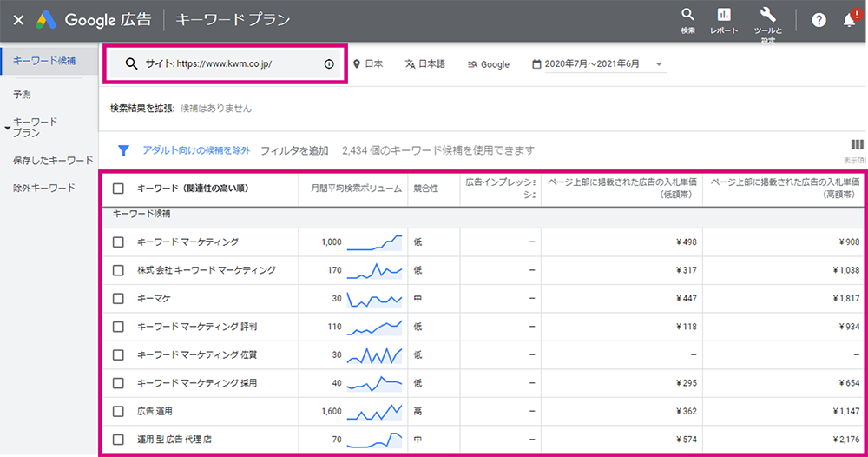
Task: Click the search network icon for Google
Action: pyautogui.click(x=472, y=64)
